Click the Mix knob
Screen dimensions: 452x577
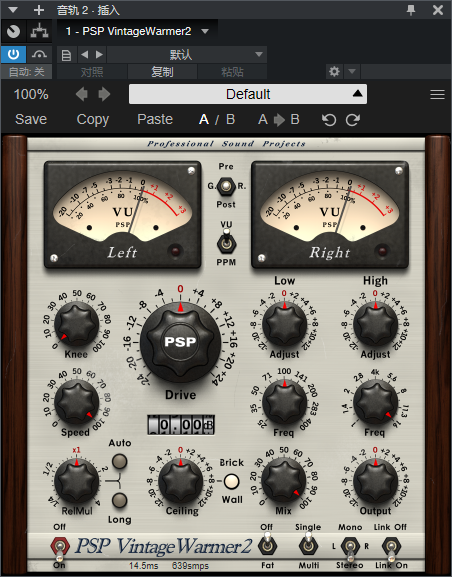coord(284,481)
